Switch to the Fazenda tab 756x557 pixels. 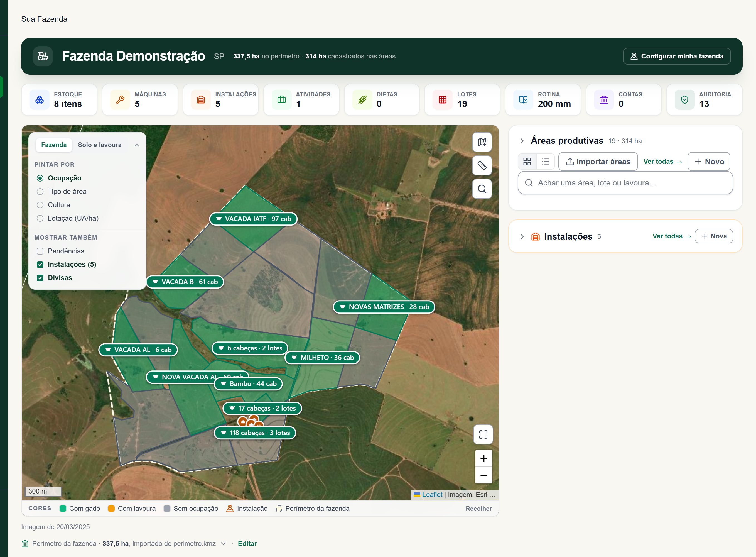54,145
